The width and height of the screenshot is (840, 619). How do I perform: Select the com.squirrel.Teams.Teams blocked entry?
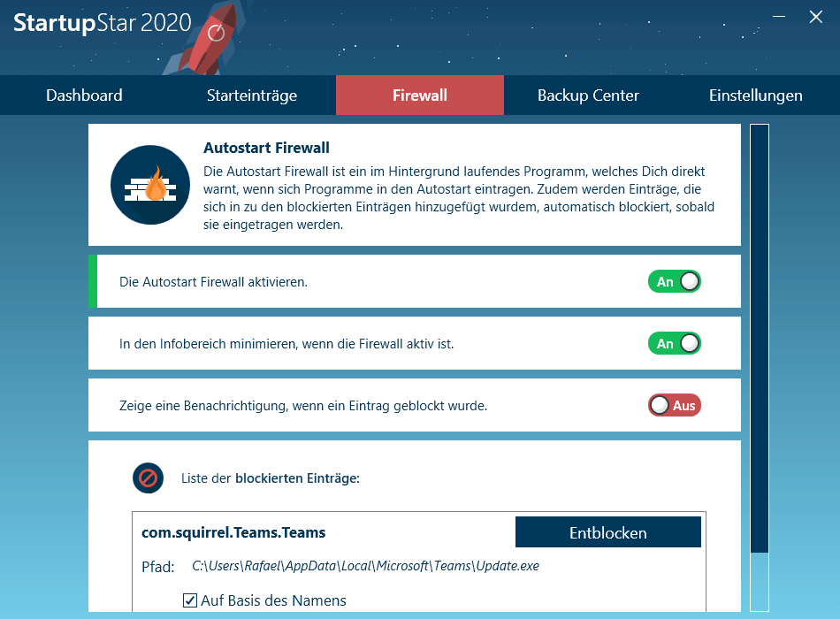coord(233,532)
